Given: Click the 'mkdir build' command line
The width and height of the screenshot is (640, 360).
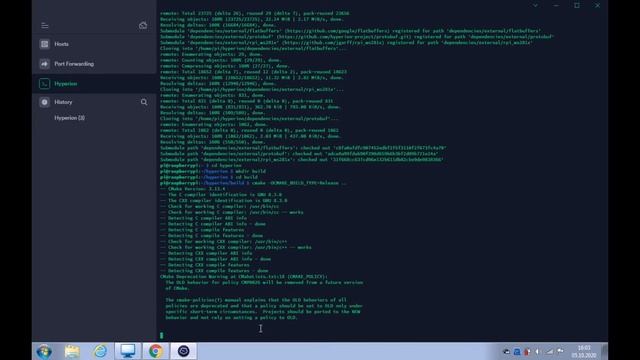Looking at the screenshot, I should point(213,171).
